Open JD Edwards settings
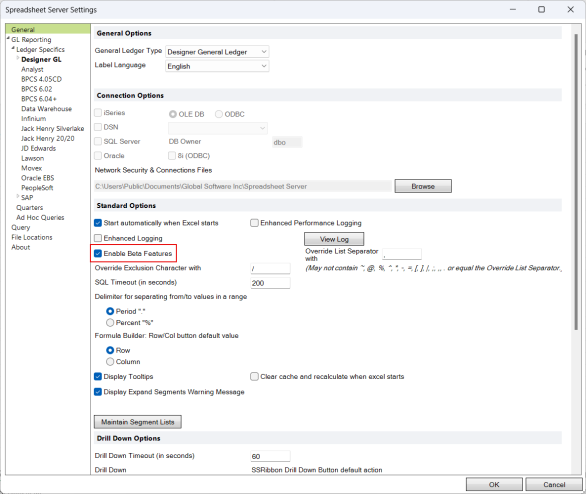This screenshot has width=586, height=494. (x=38, y=148)
